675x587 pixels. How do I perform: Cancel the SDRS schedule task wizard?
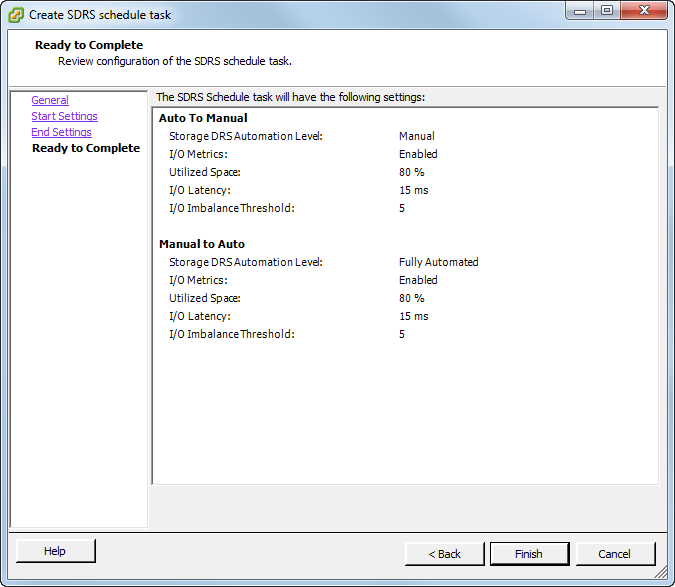(614, 554)
